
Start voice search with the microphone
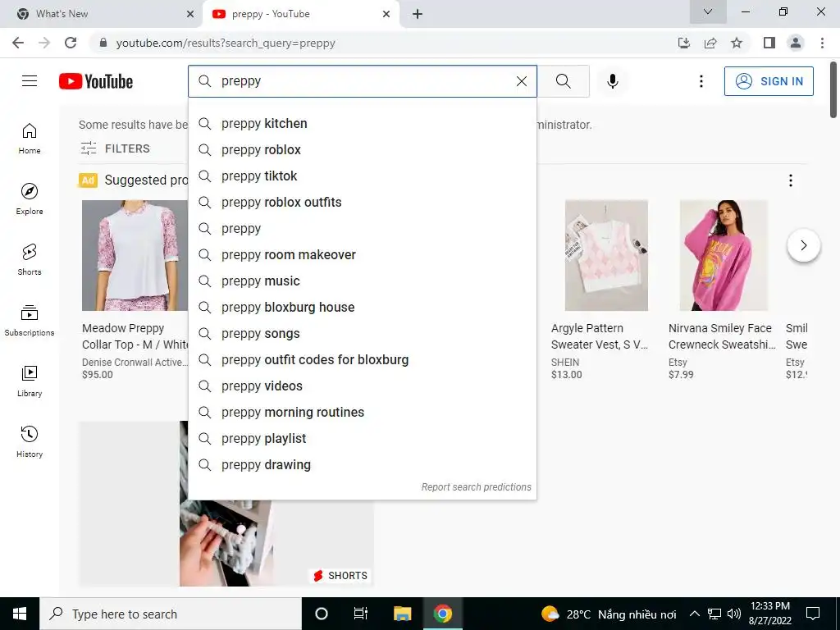pos(612,81)
